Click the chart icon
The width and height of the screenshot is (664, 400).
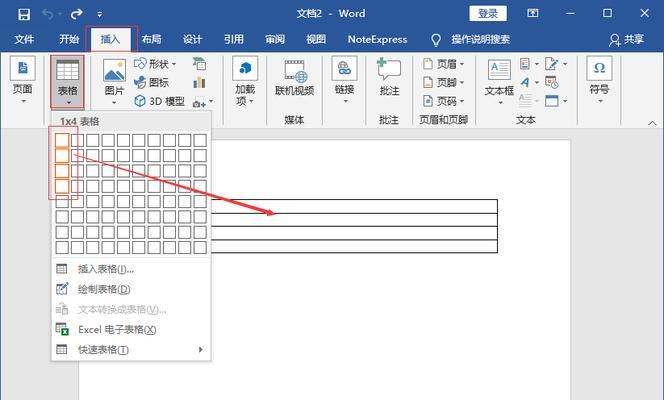click(x=199, y=82)
